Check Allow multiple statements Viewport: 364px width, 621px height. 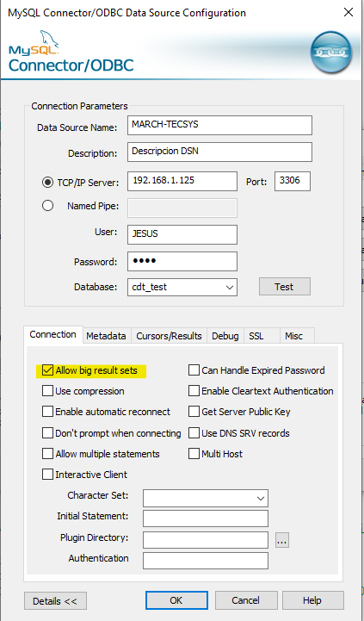(47, 454)
